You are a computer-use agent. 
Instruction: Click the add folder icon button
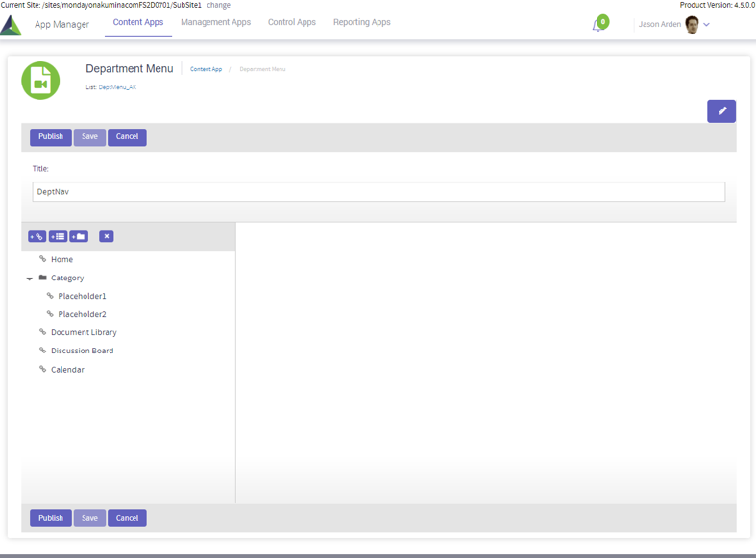79,236
